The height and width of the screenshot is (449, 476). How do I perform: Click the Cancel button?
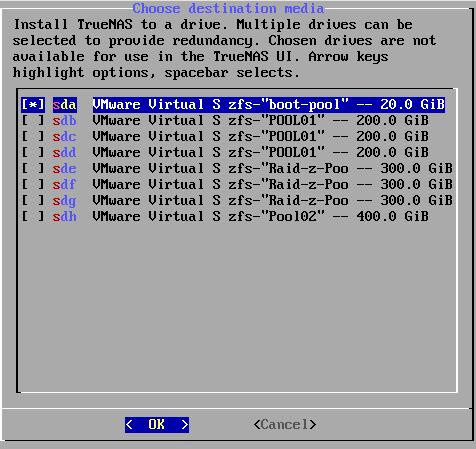[285, 425]
